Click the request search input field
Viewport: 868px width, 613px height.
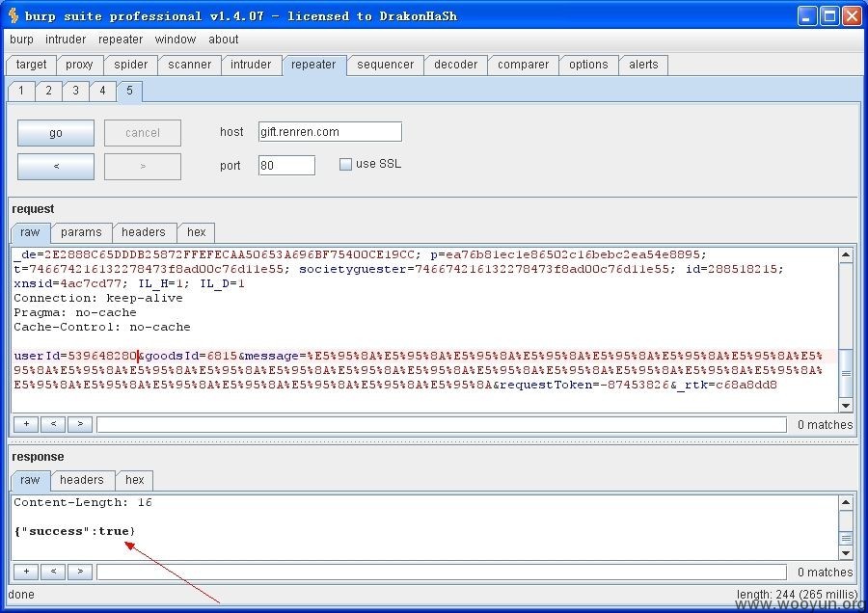tap(442, 424)
